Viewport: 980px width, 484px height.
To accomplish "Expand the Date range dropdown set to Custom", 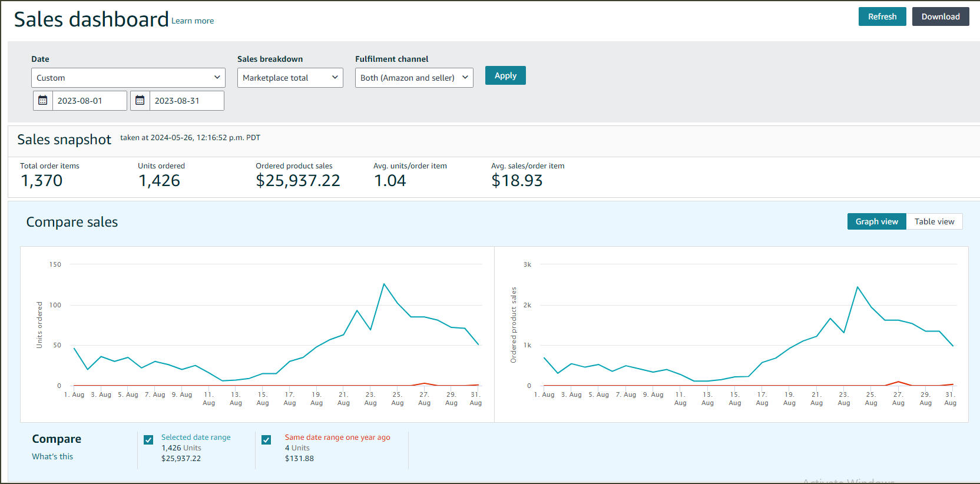I will pos(128,78).
